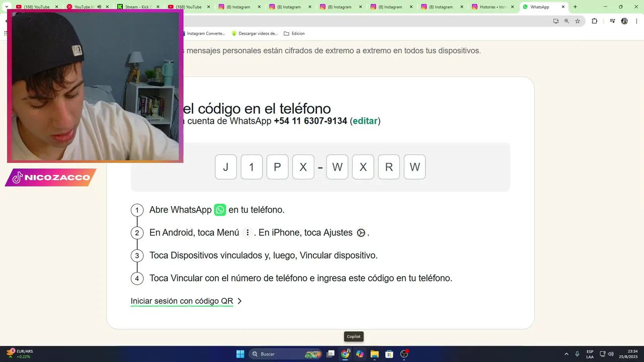Click the WhatsApp logo icon in step 1
Image resolution: width=644 pixels, height=362 pixels.
coord(220,210)
